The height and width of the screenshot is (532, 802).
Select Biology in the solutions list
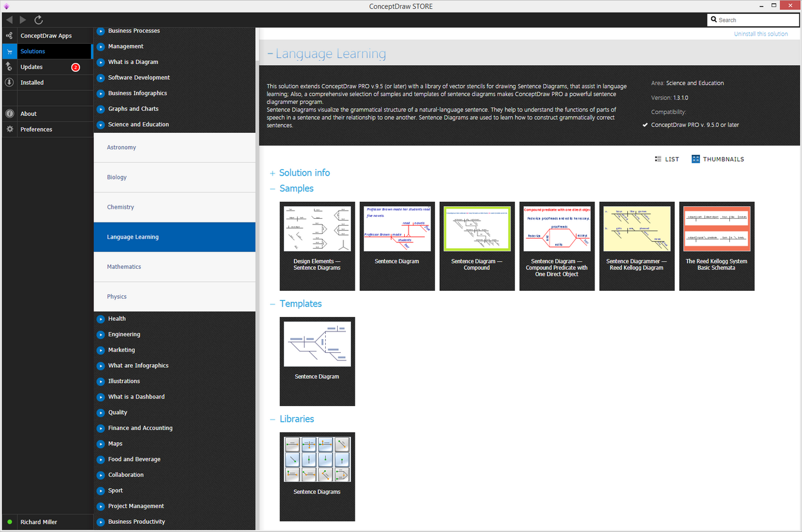[175, 177]
